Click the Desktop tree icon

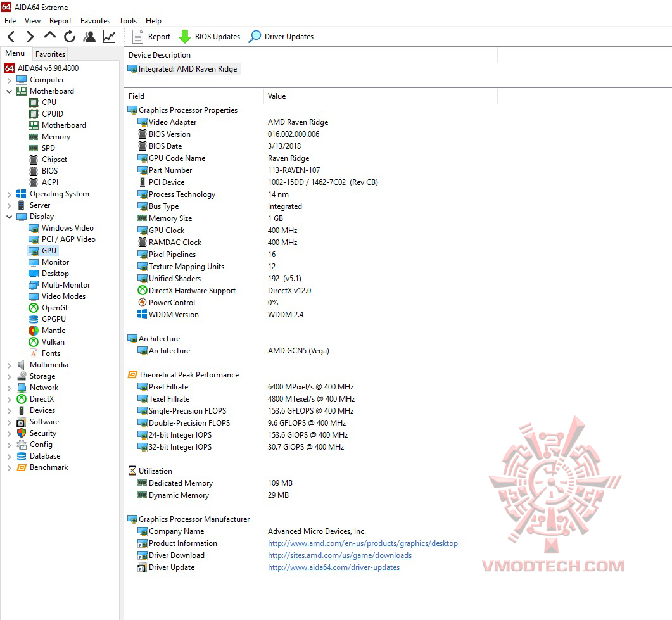[x=34, y=274]
